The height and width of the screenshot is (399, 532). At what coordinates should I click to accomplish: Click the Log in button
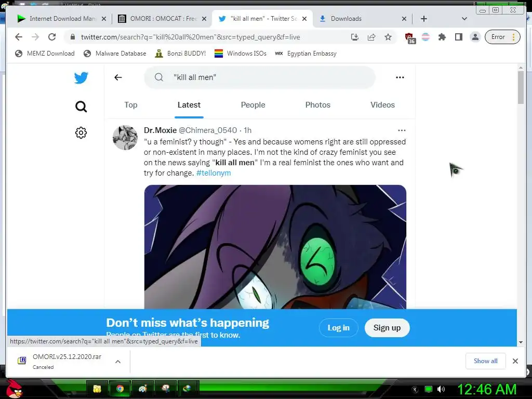pyautogui.click(x=338, y=328)
